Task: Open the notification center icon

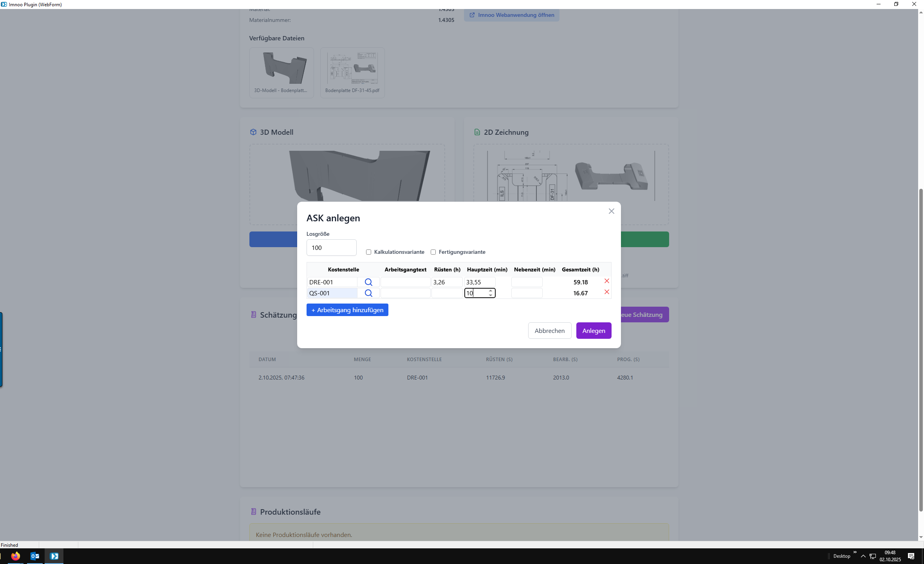Action: click(911, 556)
